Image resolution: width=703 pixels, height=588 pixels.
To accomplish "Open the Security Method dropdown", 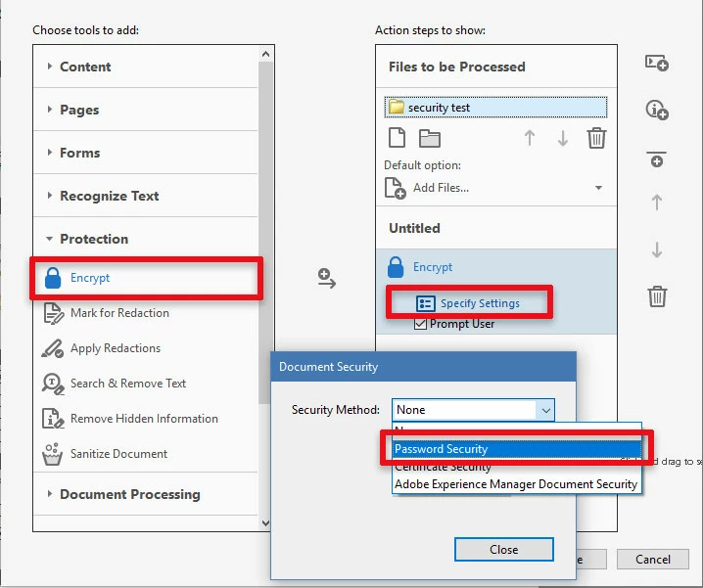I will coord(473,410).
